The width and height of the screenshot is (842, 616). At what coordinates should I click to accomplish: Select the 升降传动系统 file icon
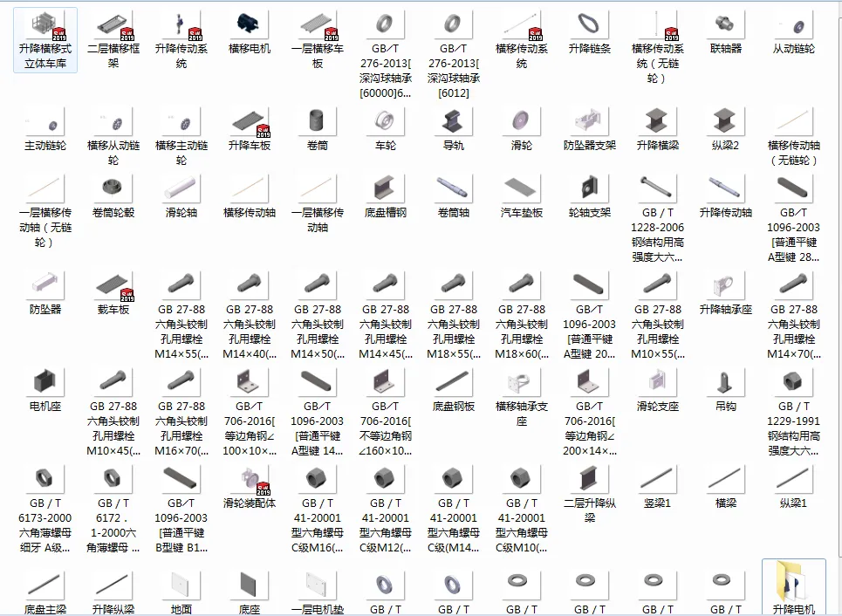coord(181,25)
